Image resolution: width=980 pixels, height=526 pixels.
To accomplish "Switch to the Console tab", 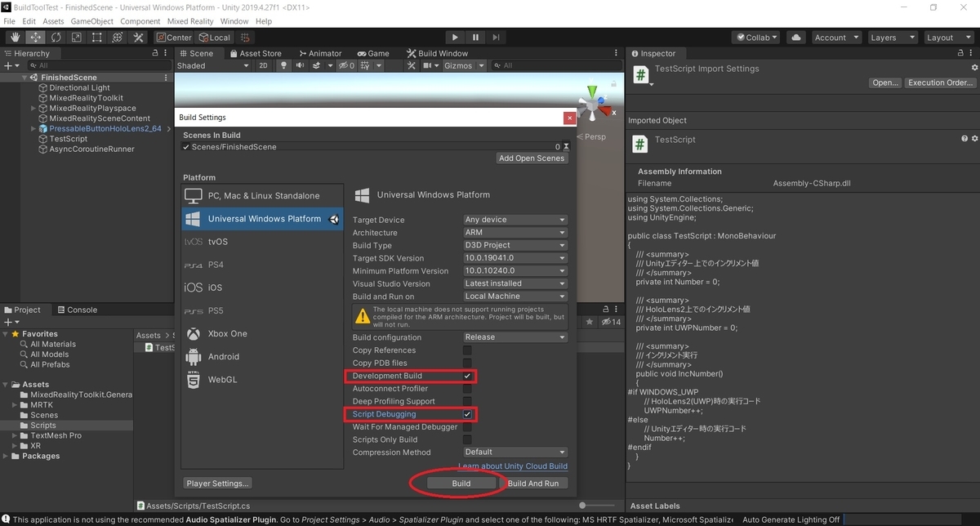I will tap(76, 310).
